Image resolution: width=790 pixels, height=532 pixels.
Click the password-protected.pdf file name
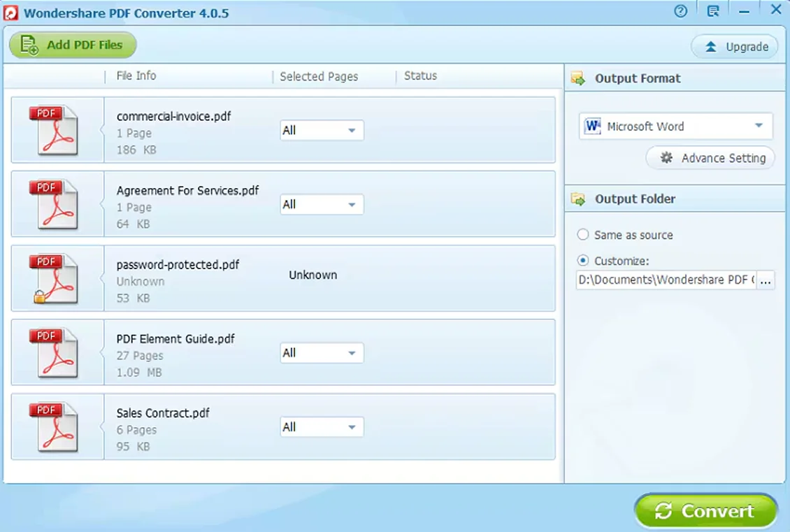tap(178, 265)
